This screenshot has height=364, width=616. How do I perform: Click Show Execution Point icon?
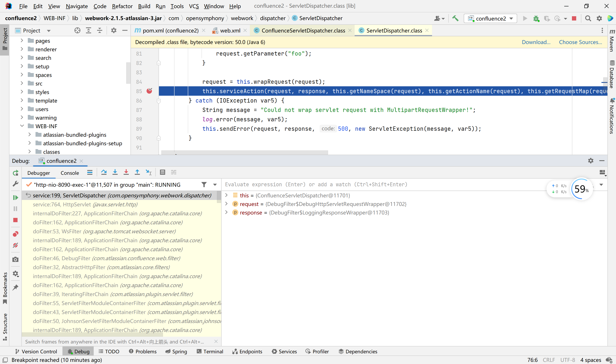(90, 172)
